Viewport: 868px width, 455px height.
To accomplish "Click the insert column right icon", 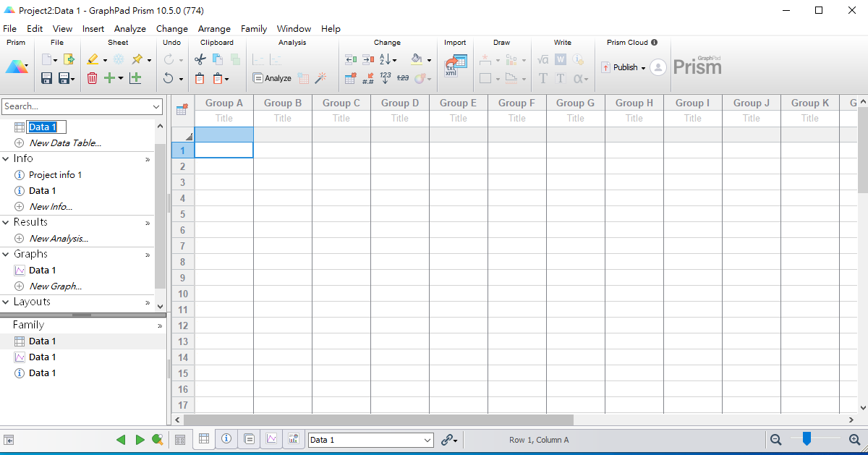I will tap(367, 59).
